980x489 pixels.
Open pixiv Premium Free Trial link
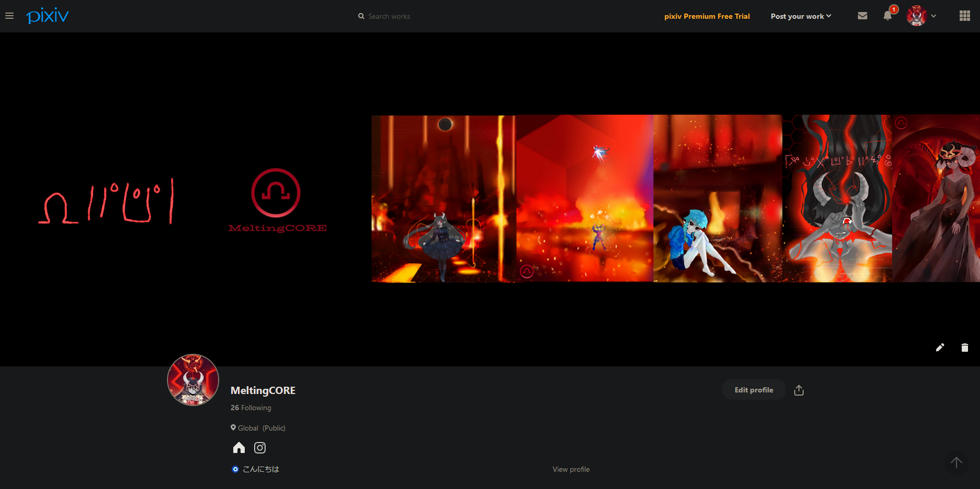click(707, 16)
